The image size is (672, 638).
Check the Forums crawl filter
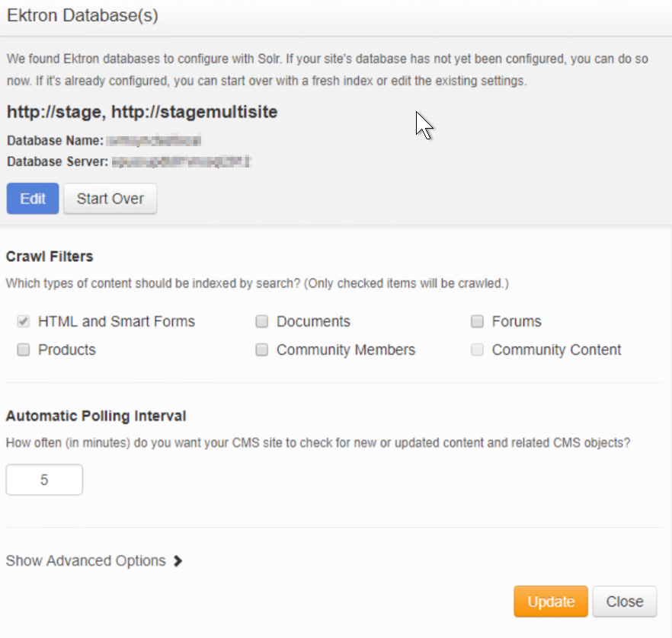[x=477, y=321]
